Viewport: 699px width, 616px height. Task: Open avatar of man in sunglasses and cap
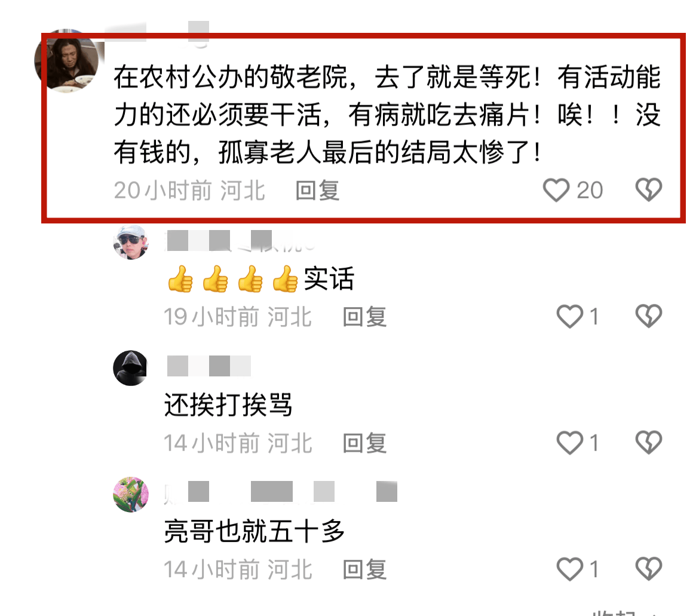coord(131,242)
